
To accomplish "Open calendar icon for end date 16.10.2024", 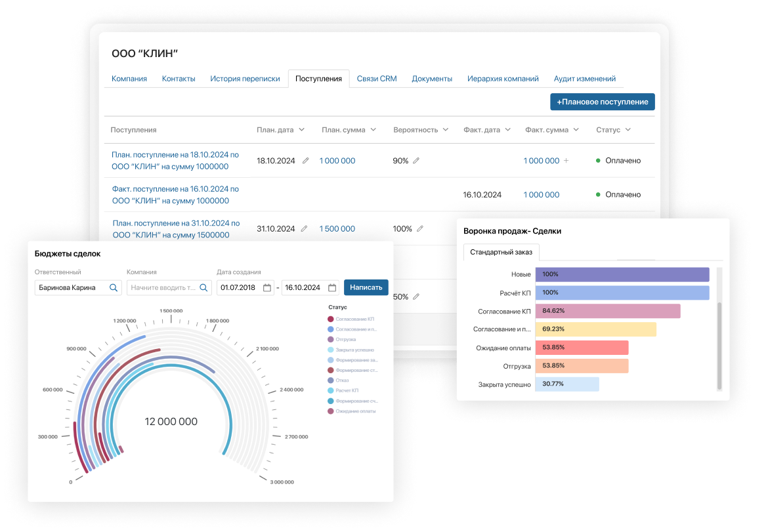I will tap(331, 287).
